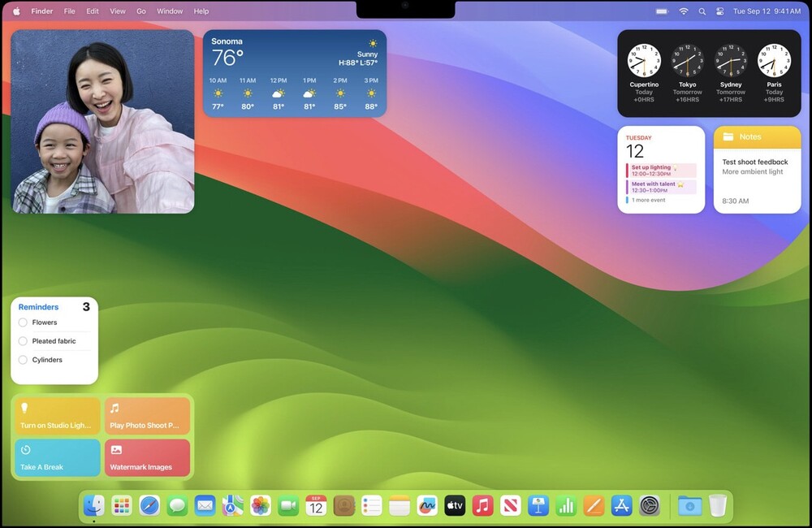Open the Apple TV app
This screenshot has width=812, height=528.
click(x=455, y=505)
